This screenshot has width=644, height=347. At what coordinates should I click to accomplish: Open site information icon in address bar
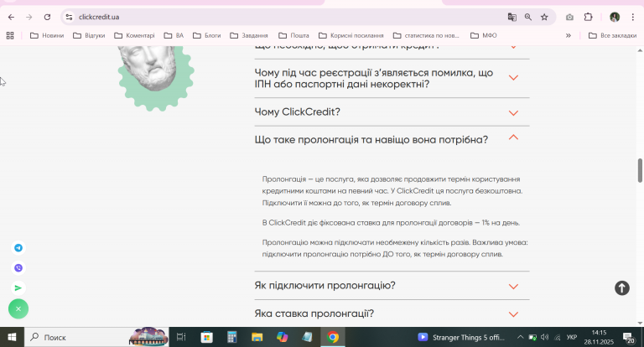69,17
